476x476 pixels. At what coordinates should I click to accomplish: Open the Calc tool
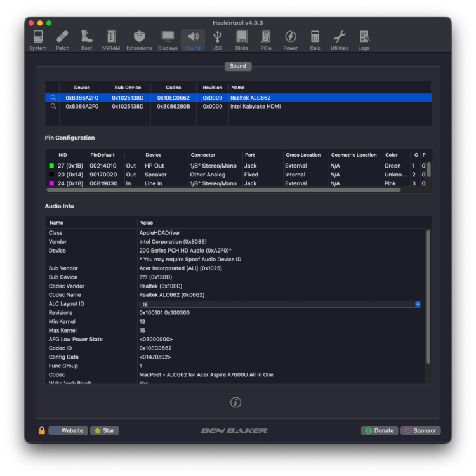point(315,40)
